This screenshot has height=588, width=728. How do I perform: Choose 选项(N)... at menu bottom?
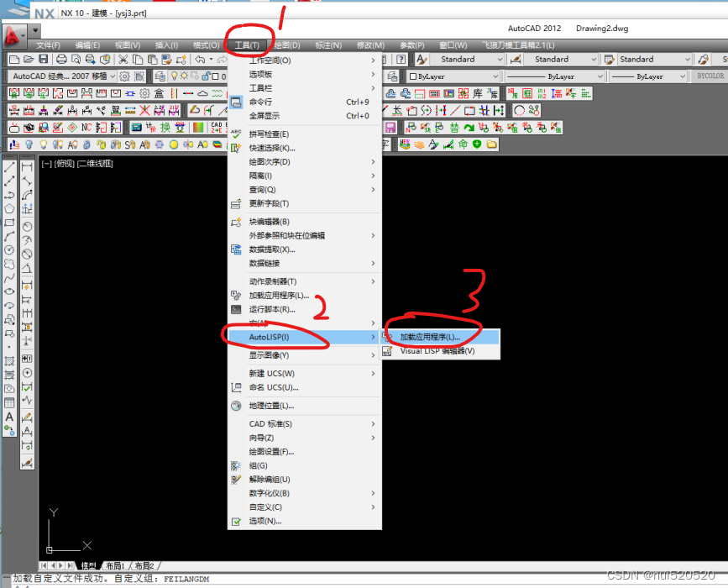coord(305,521)
